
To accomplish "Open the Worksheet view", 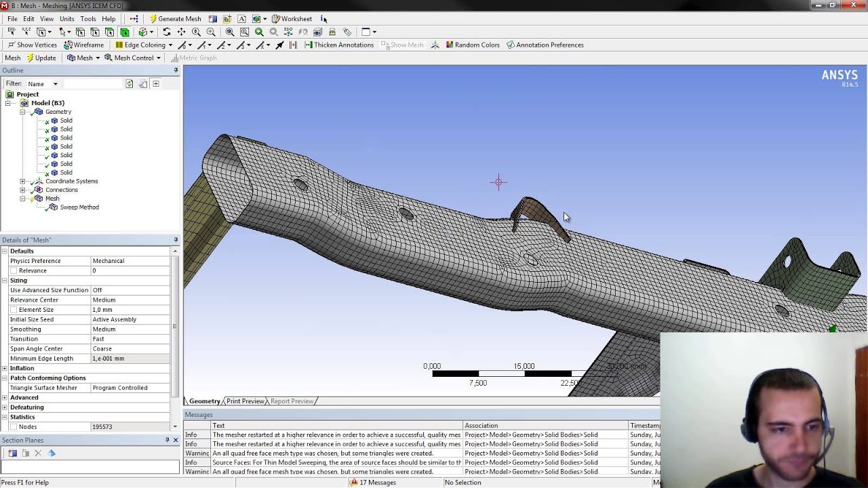I will click(x=292, y=19).
